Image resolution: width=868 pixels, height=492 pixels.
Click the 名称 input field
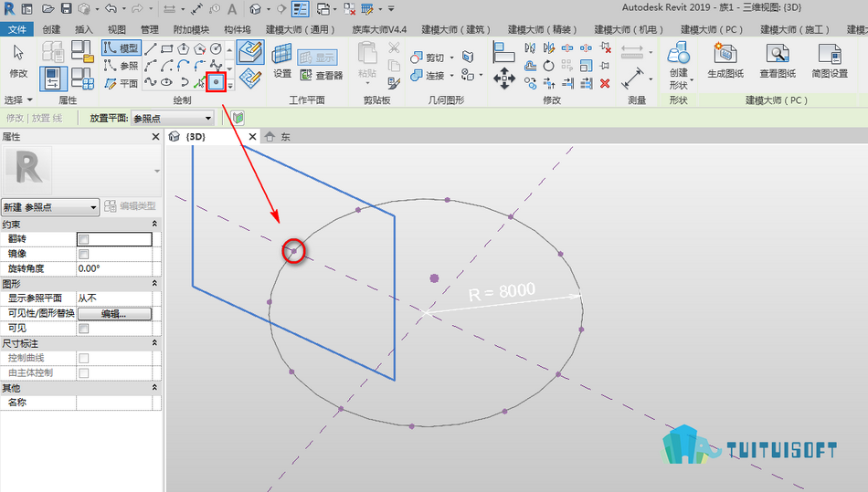pyautogui.click(x=114, y=403)
